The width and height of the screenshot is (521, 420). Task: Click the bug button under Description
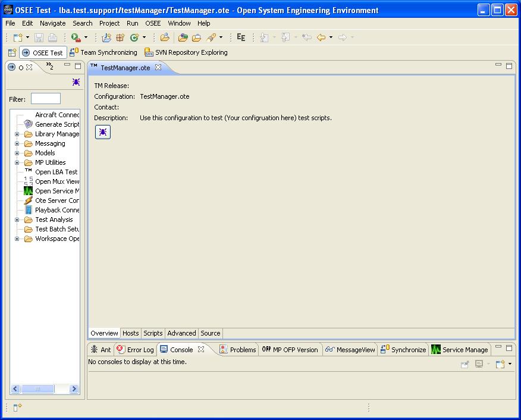(x=103, y=132)
